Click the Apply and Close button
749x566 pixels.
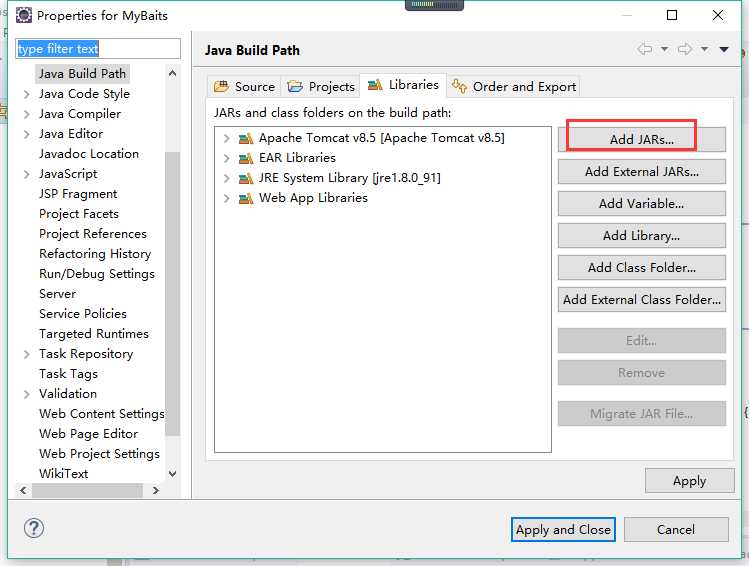click(x=563, y=529)
